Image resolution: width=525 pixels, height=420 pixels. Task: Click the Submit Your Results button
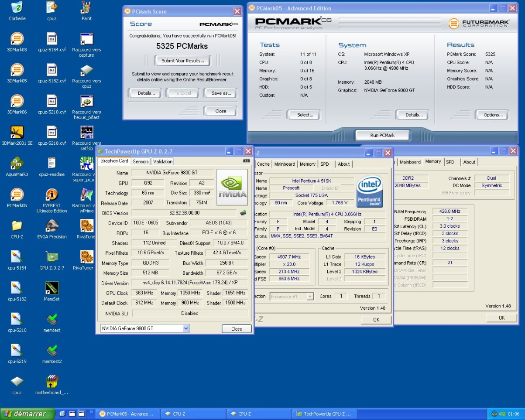(x=183, y=61)
